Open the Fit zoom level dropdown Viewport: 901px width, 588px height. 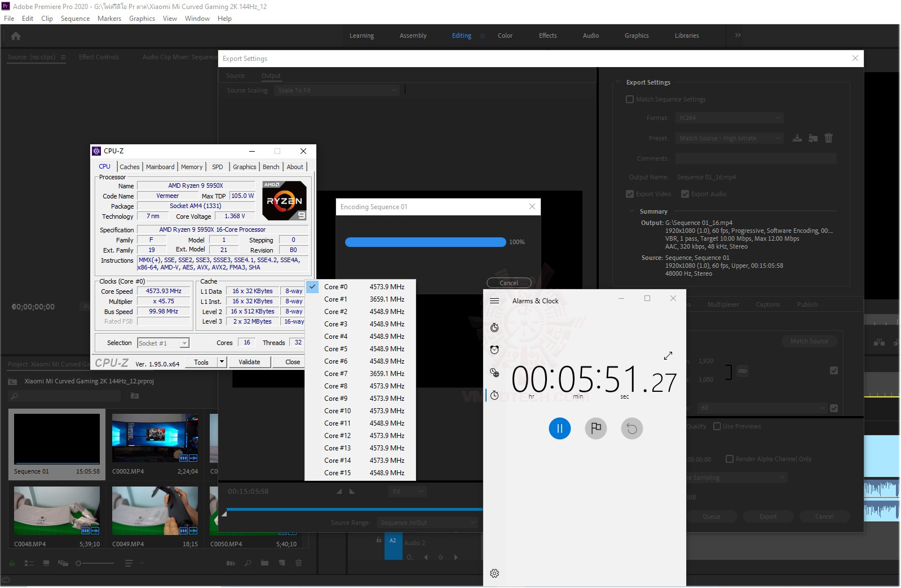407,492
